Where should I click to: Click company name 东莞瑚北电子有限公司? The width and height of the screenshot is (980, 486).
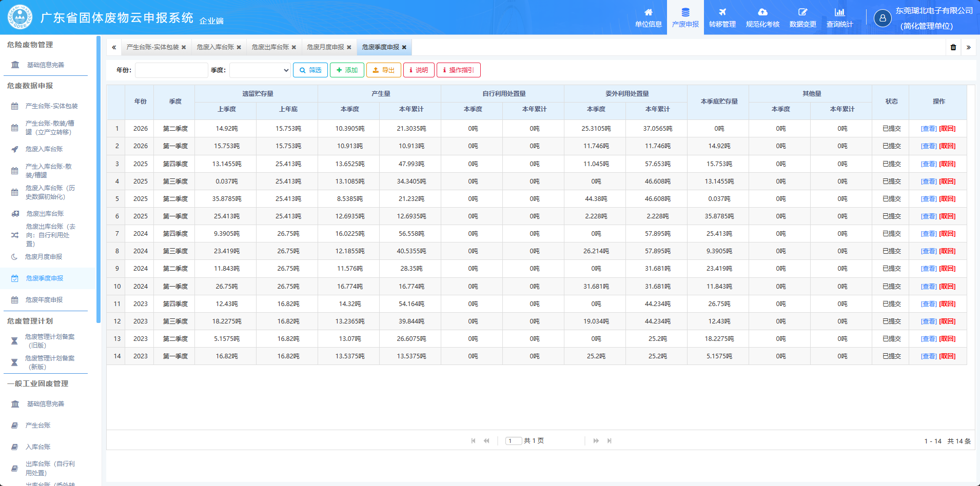coord(934,11)
